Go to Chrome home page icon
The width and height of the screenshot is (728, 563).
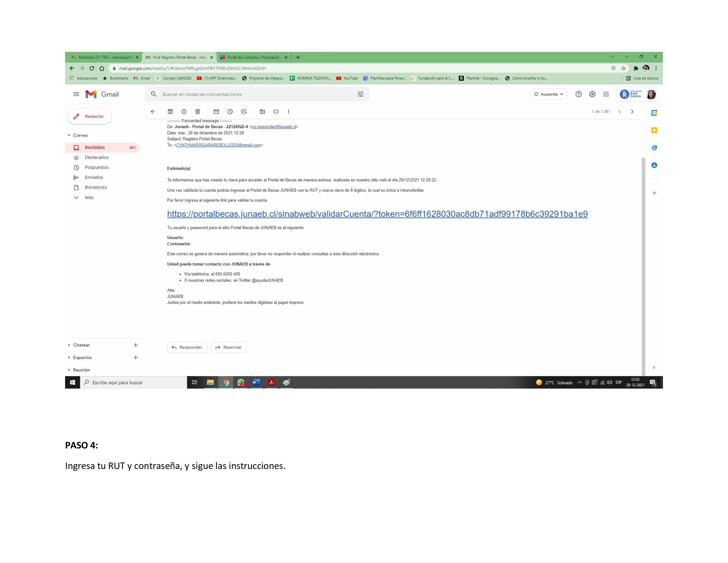102,68
